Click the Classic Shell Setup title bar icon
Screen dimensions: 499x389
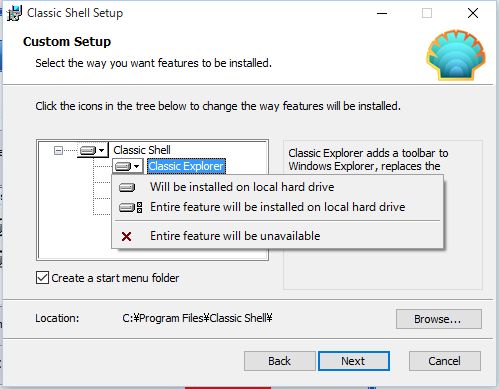point(14,13)
